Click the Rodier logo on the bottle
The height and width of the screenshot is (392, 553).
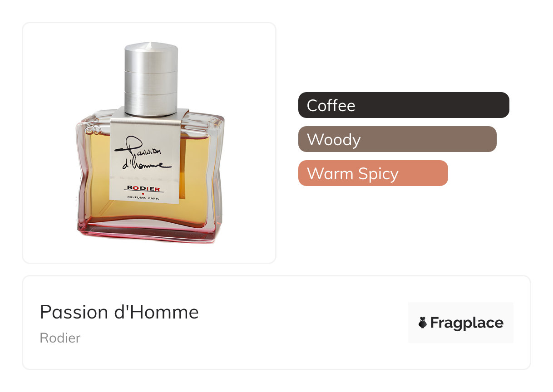(143, 189)
